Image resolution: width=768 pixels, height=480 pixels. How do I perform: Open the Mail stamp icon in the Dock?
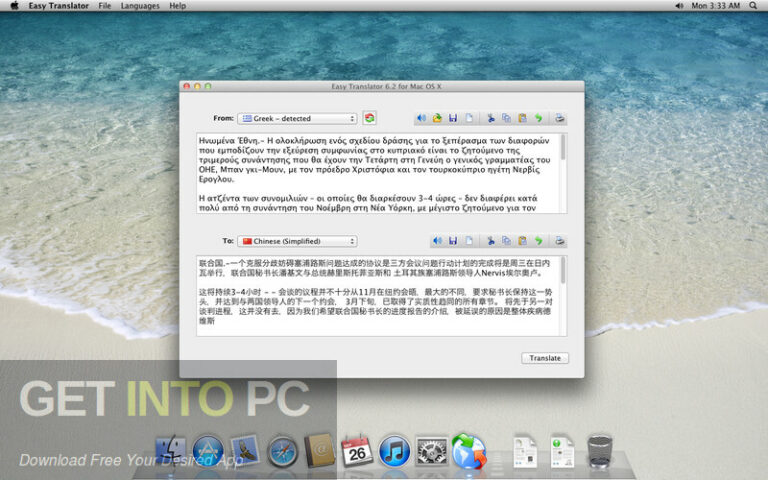(x=245, y=451)
